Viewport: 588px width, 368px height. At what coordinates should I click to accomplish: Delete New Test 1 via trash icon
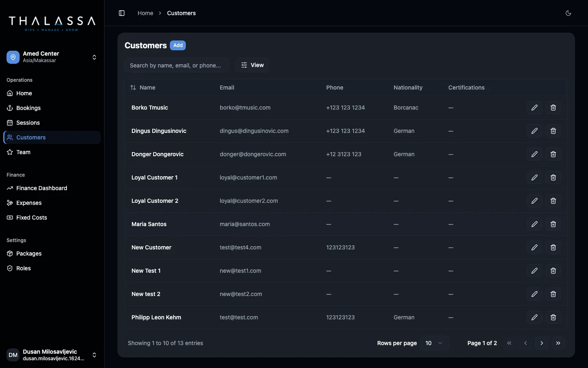point(553,271)
